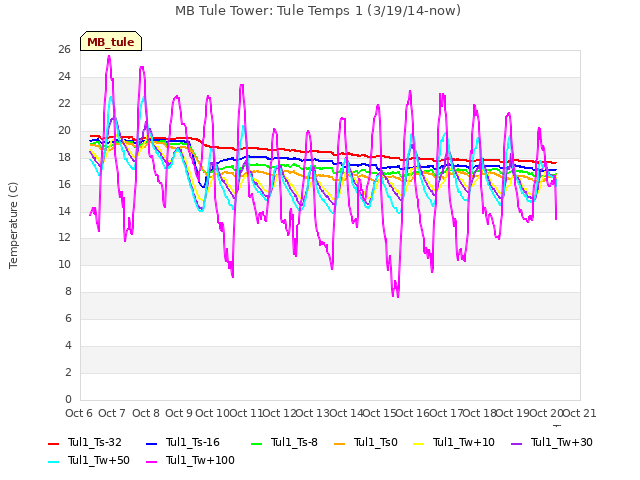Click the magenta Tul1_Tw+100 legend swatch
This screenshot has width=640, height=480.
(x=151, y=462)
